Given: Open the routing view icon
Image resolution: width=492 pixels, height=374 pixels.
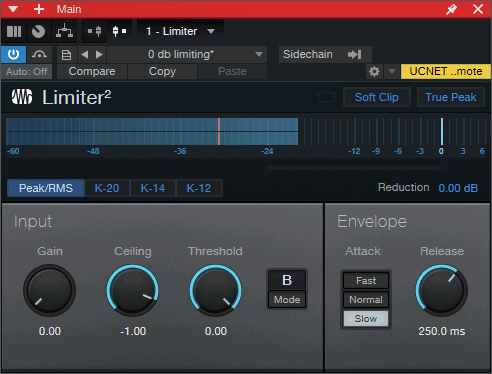Looking at the screenshot, I should [64, 31].
